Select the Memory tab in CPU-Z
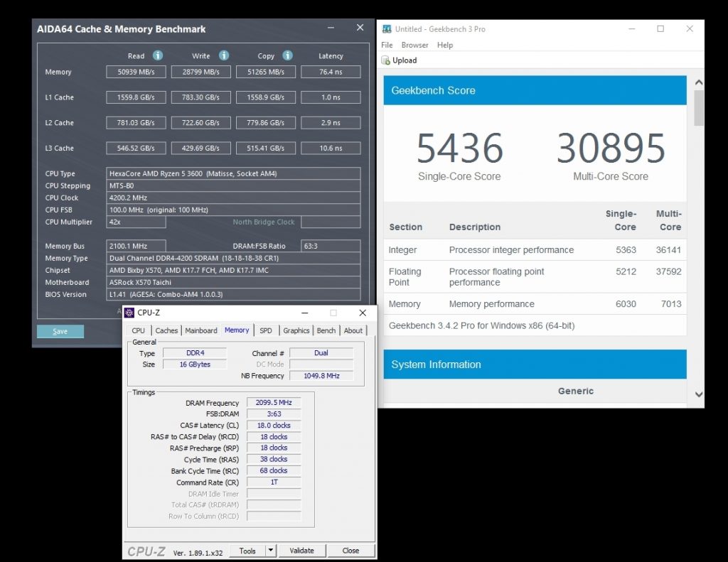Image resolution: width=728 pixels, height=562 pixels. (237, 330)
